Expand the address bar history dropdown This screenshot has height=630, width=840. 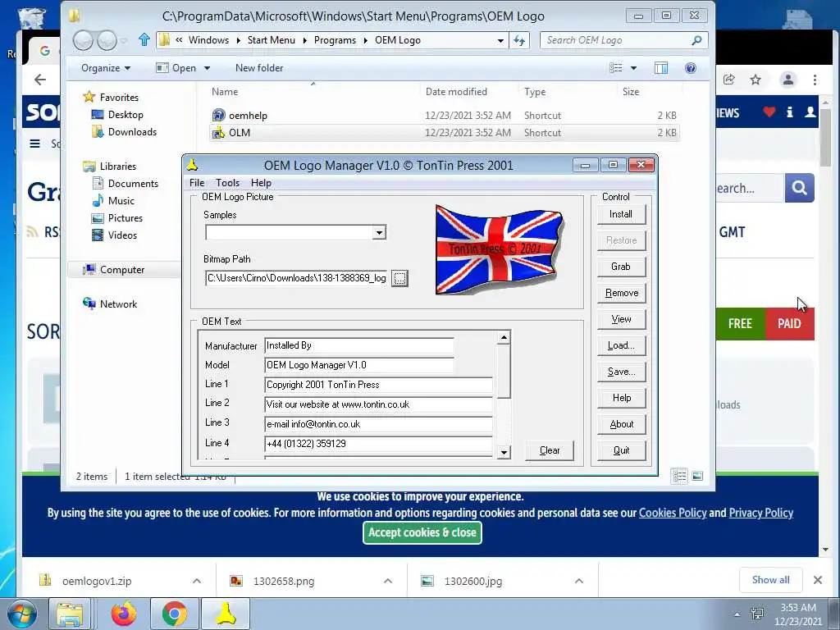[500, 40]
